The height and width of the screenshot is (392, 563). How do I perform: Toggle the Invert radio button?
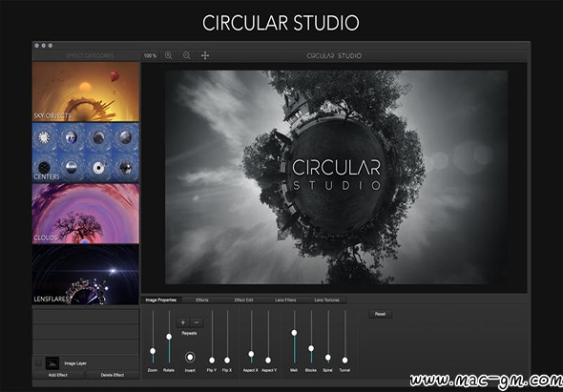point(190,357)
